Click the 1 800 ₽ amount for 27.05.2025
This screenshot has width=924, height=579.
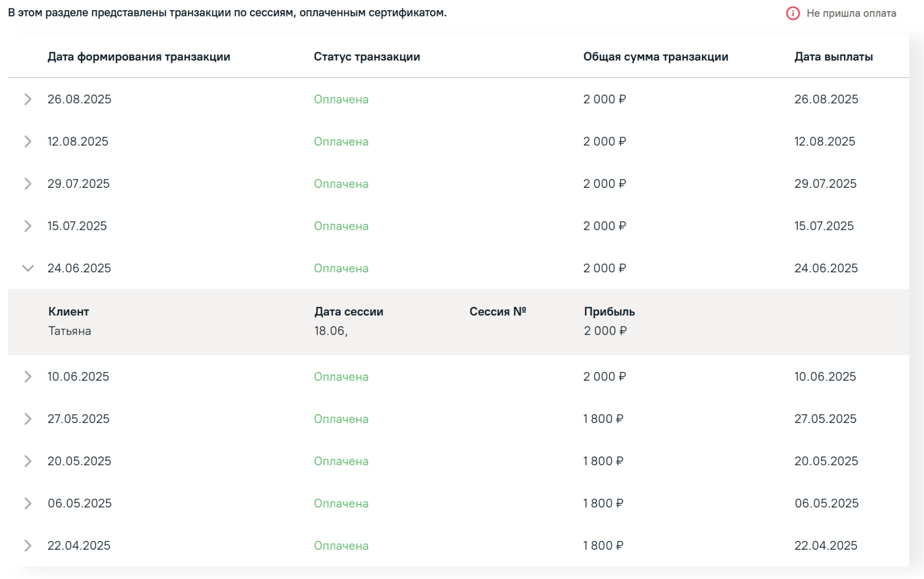click(x=603, y=419)
